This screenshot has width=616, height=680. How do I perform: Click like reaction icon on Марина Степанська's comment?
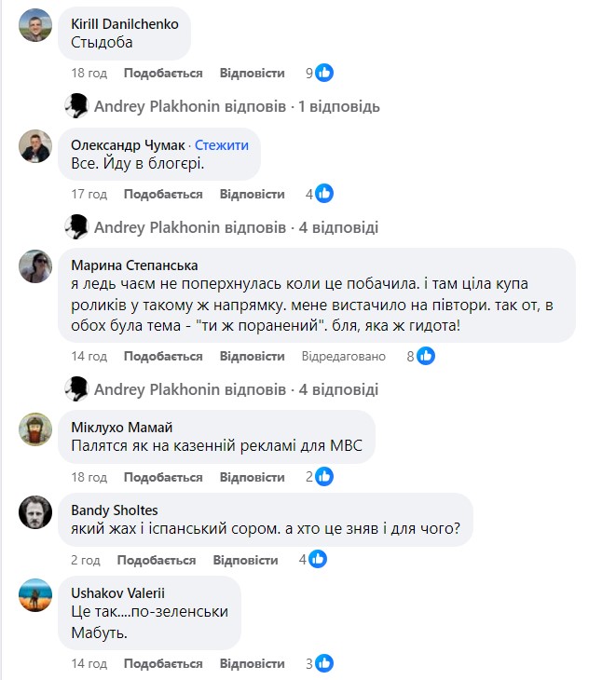pyautogui.click(x=427, y=356)
